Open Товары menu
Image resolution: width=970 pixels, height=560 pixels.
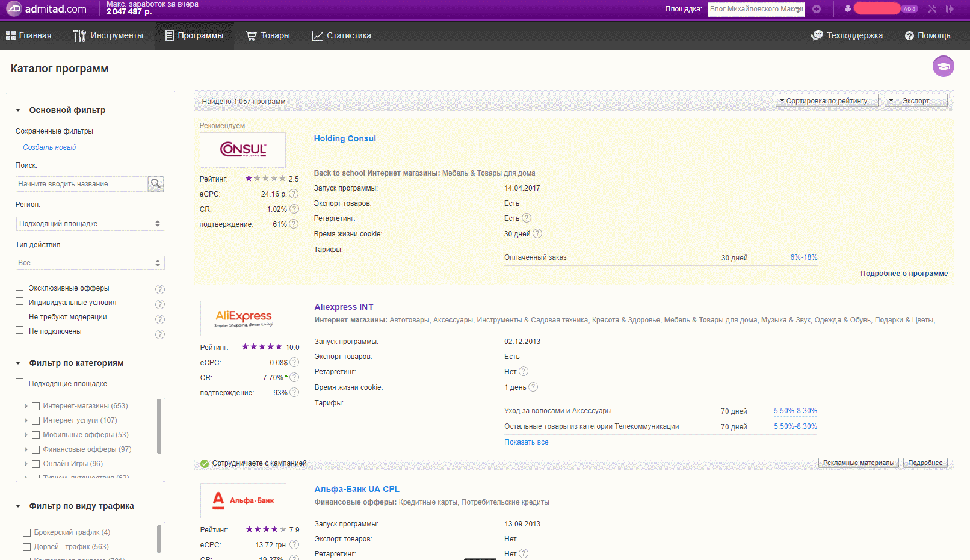tap(268, 35)
